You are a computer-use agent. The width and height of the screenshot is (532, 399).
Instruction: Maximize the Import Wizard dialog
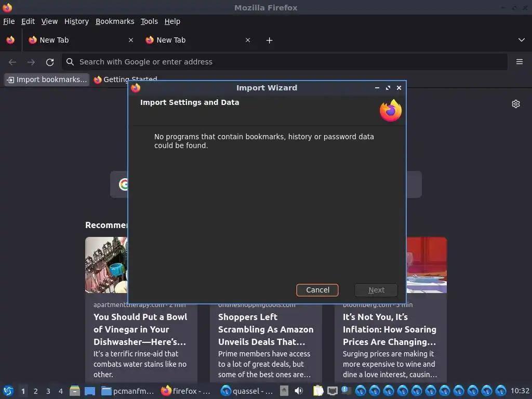pyautogui.click(x=388, y=88)
